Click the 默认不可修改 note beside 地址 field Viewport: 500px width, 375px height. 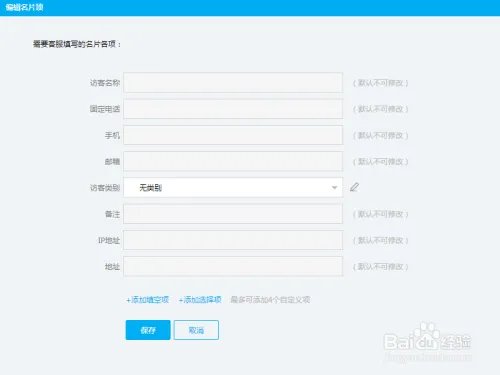[x=380, y=267]
